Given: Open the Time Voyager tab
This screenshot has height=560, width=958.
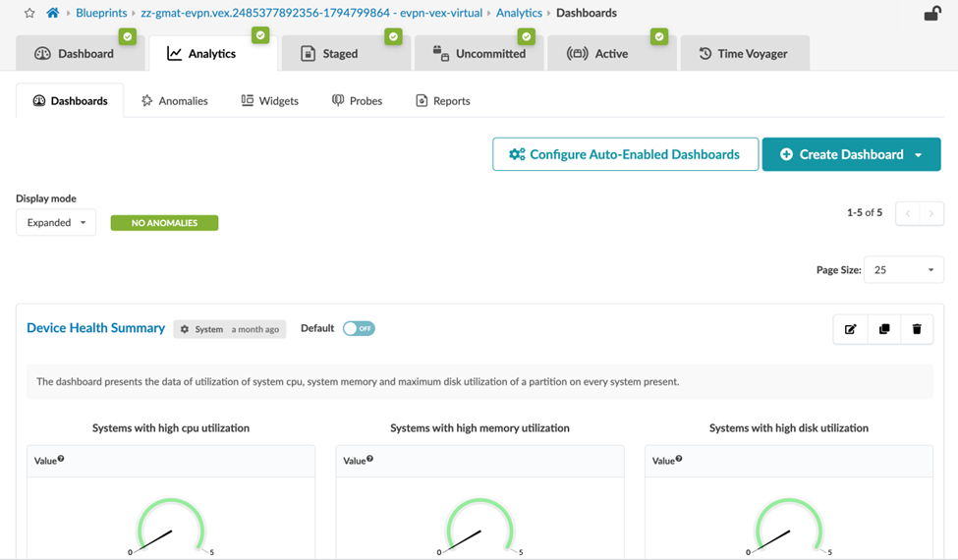Looking at the screenshot, I should pyautogui.click(x=743, y=53).
